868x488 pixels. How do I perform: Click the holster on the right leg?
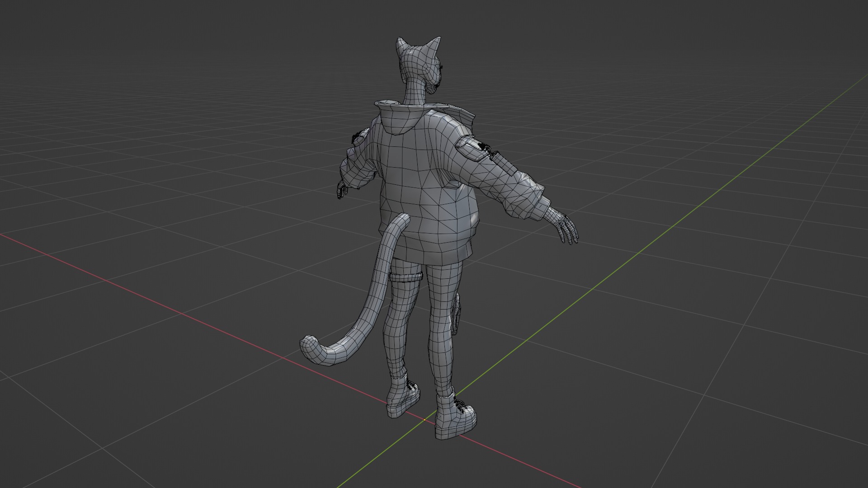coord(457,314)
